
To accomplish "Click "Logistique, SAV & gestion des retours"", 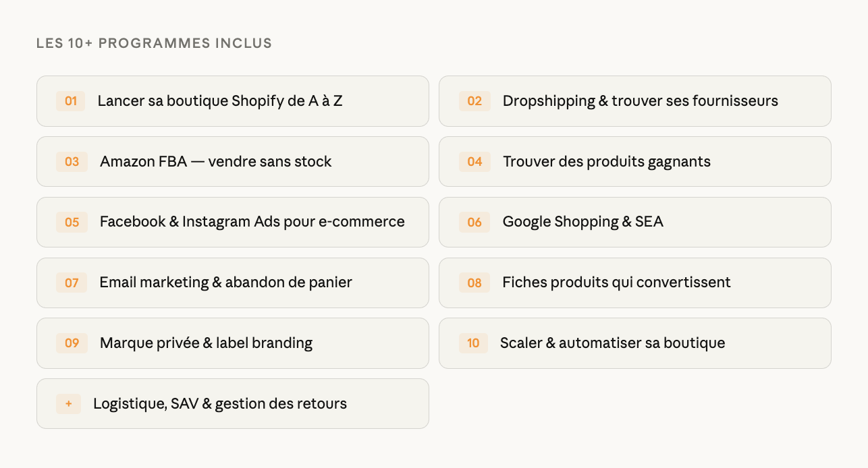I will pos(220,404).
